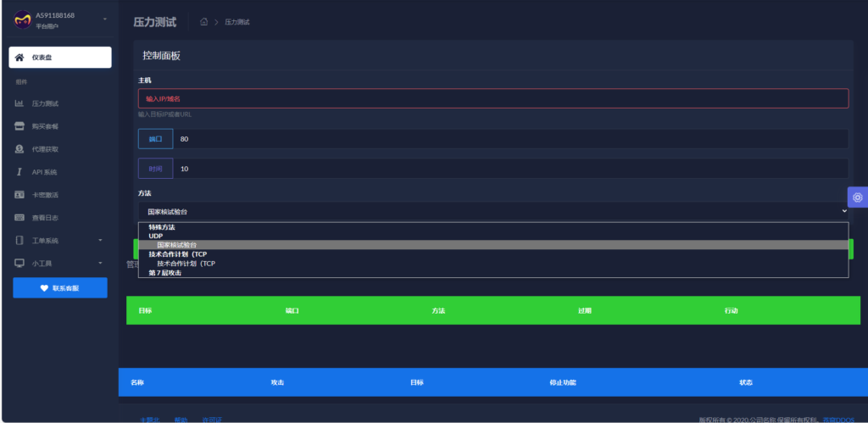This screenshot has height=423, width=868.
Task: Open the account dropdown next to A591188168
Action: (105, 19)
